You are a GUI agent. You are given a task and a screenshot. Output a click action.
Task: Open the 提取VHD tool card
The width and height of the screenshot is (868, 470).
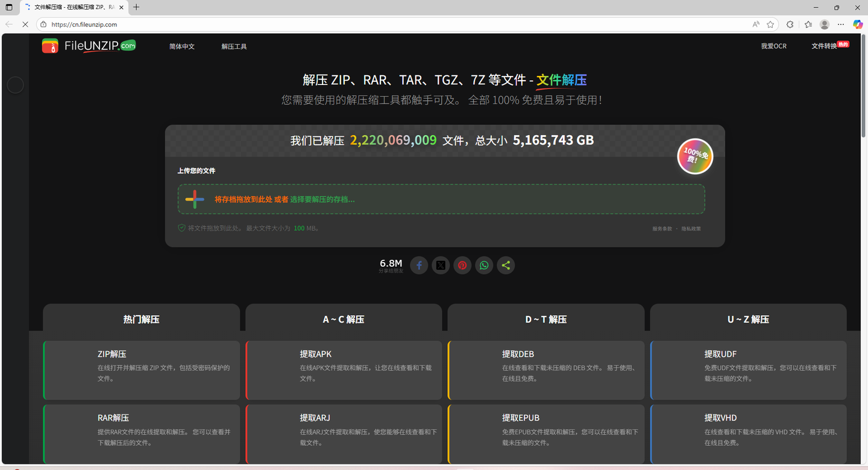749,434
